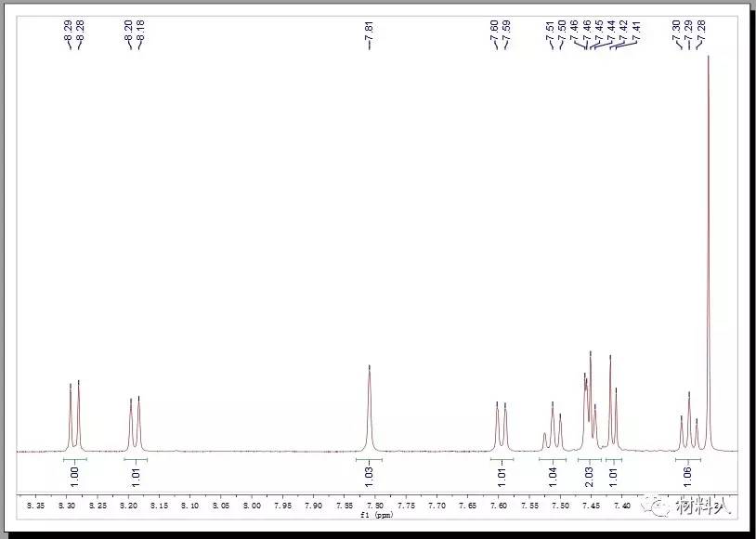Screen dimensions: 756x539
Task: Select the 1.06 integration value
Action: (x=688, y=477)
